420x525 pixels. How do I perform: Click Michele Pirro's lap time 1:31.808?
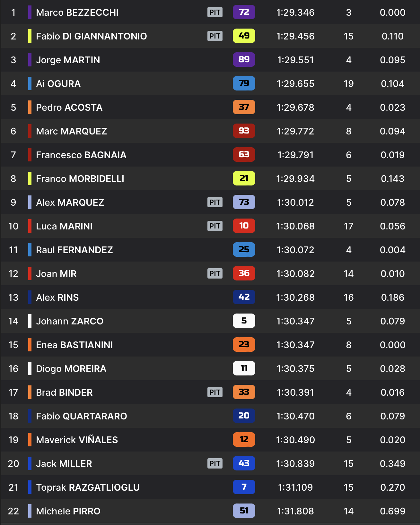[x=295, y=511]
